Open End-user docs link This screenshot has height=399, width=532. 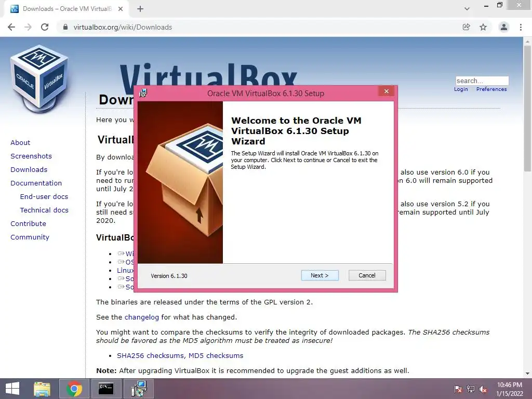[44, 197]
